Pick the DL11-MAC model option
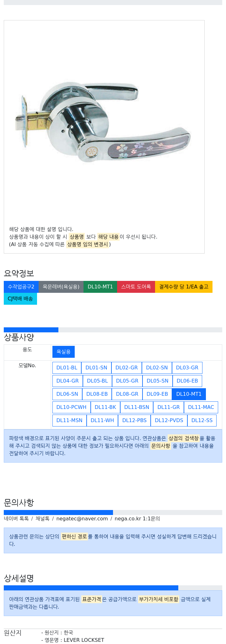The image size is (226, 644). [201, 407]
